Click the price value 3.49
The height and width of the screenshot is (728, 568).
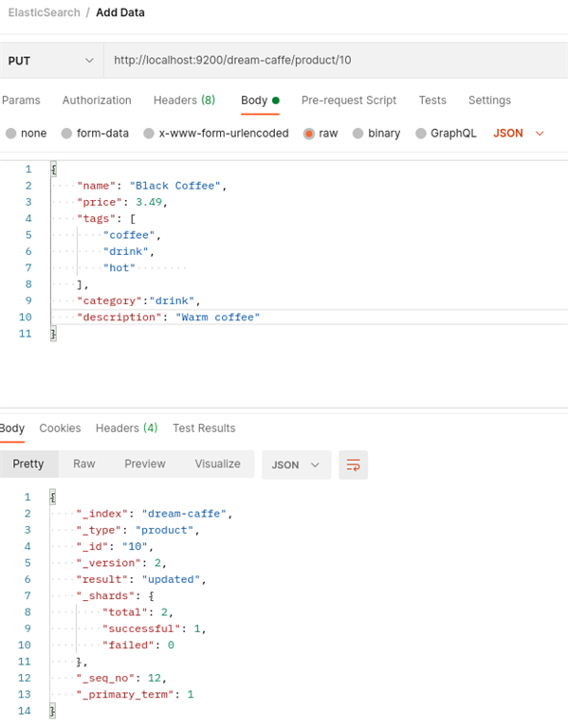pos(149,202)
